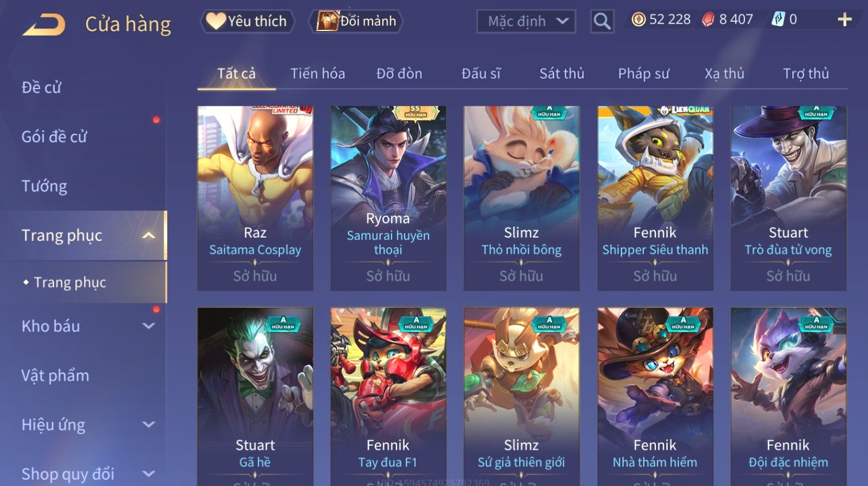Click the chest icon in Đổi mảnh
Image resolution: width=868 pixels, height=486 pixels.
pyautogui.click(x=327, y=21)
